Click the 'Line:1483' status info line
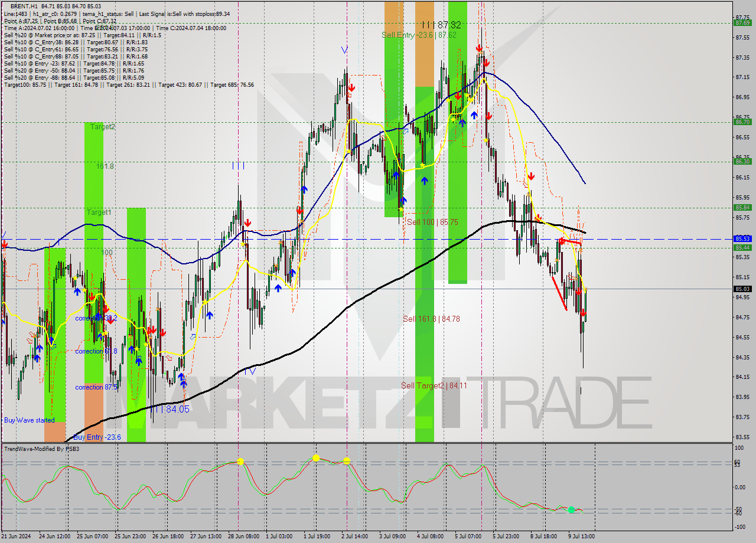The width and height of the screenshot is (756, 543). [x=117, y=14]
